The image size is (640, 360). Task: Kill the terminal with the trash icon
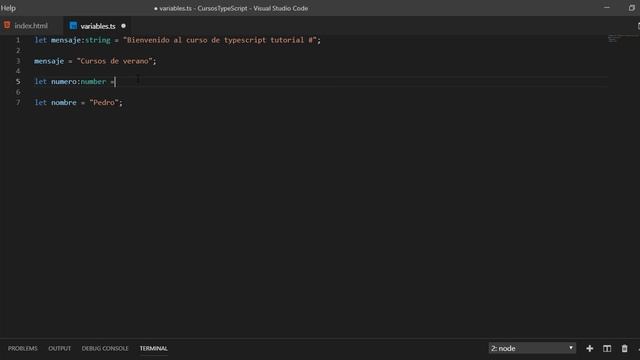[624, 348]
